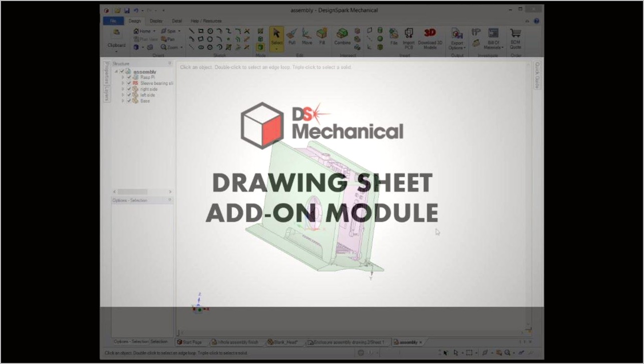
Task: Select the Pull tool in Edit group
Action: (x=292, y=36)
